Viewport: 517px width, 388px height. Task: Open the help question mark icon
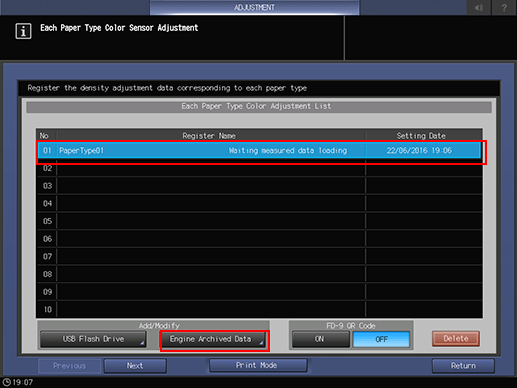[x=504, y=7]
